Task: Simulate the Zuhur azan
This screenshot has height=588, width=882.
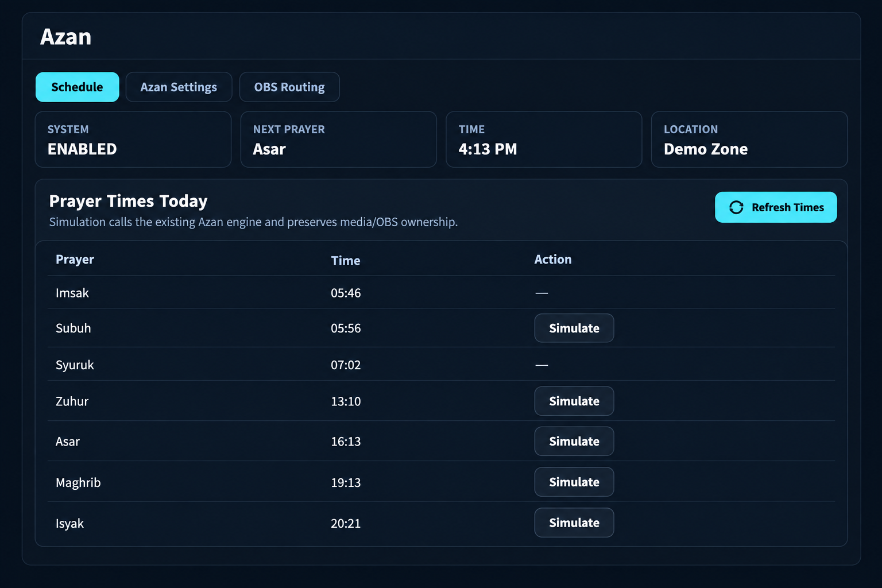Action: (x=574, y=401)
